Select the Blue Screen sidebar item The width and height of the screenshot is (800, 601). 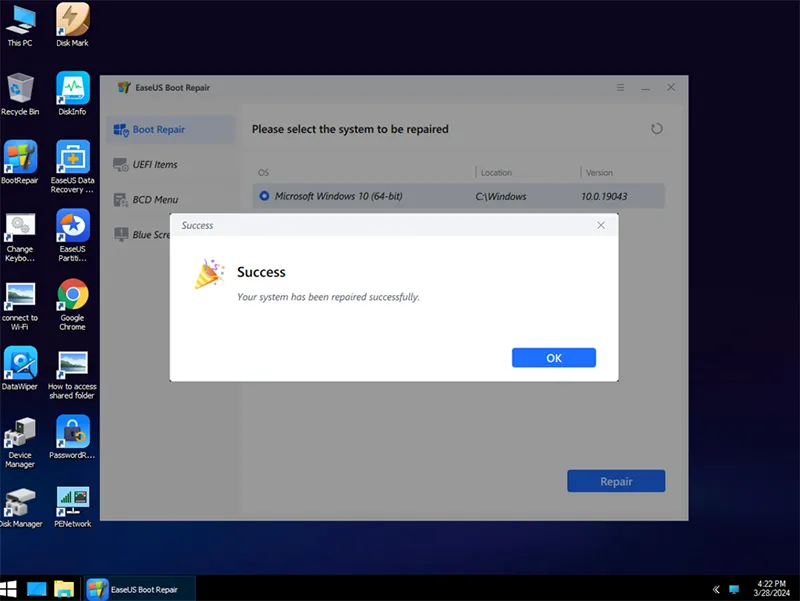[x=151, y=235]
